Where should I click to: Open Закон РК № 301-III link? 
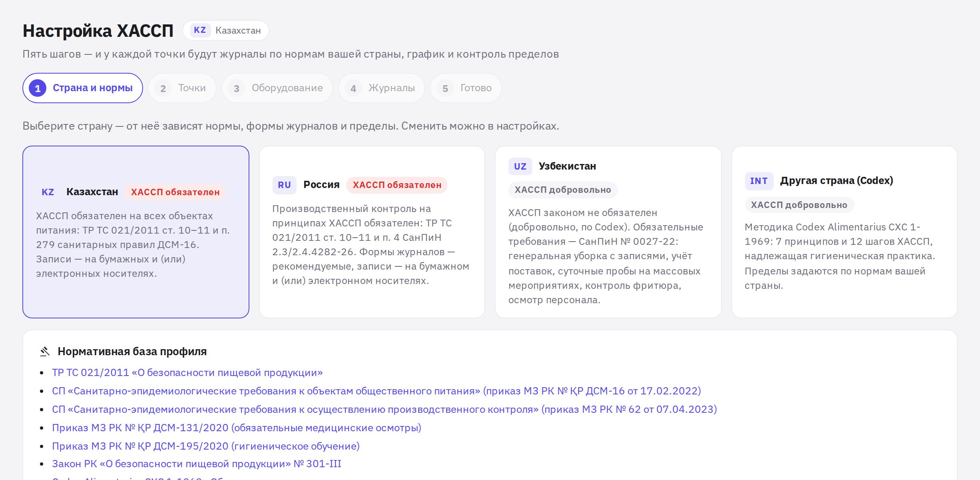197,464
